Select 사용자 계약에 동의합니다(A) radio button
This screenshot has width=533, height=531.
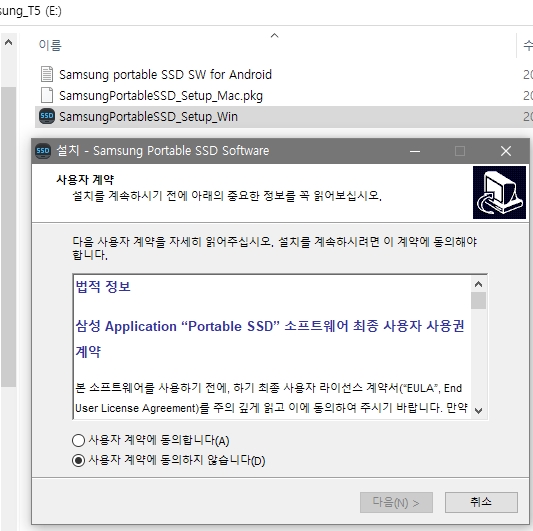click(x=78, y=440)
